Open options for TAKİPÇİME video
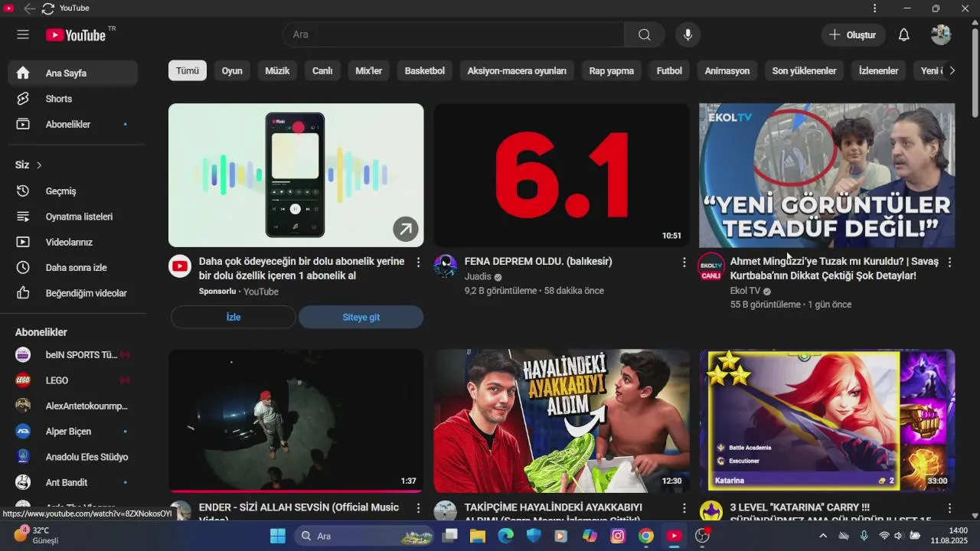Image resolution: width=980 pixels, height=551 pixels. (x=684, y=508)
